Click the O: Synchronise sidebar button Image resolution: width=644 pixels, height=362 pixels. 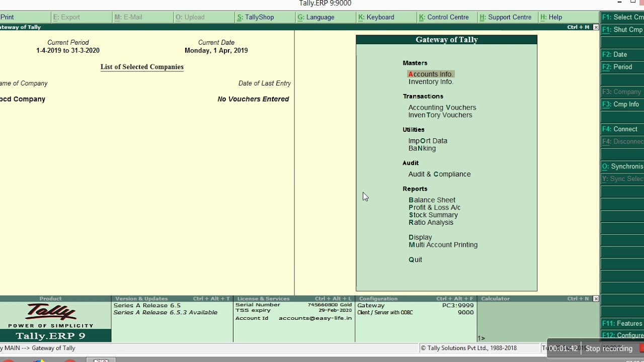622,166
